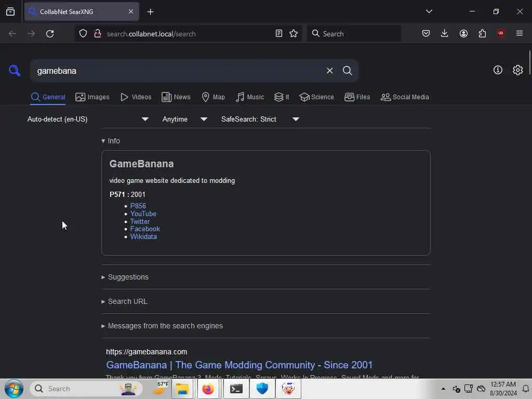Open GameBanana Facebook link
The width and height of the screenshot is (532, 399).
pyautogui.click(x=145, y=229)
